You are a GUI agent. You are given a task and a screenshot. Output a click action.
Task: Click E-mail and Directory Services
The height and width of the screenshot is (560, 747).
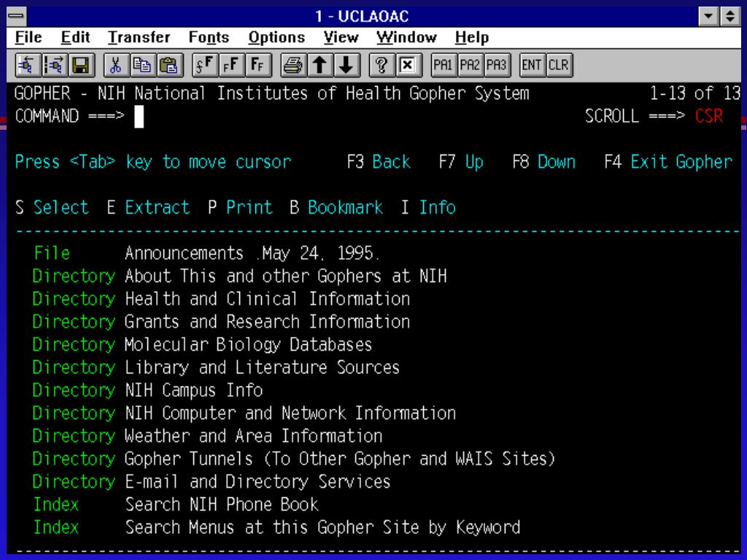click(x=258, y=482)
